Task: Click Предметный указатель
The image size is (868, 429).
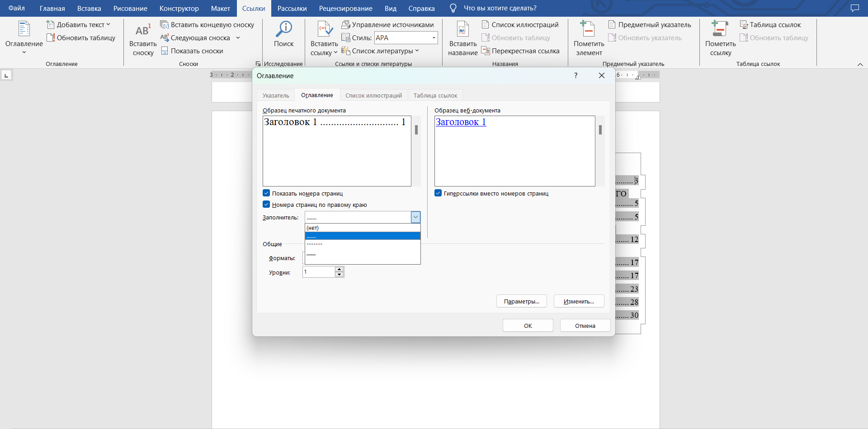Action: pos(650,25)
